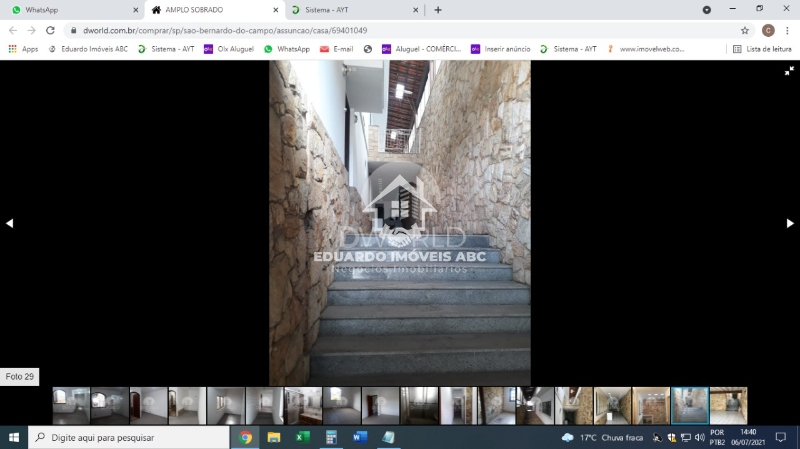Open Chrome media control dropdown icon
The width and height of the screenshot is (800, 449).
click(706, 10)
